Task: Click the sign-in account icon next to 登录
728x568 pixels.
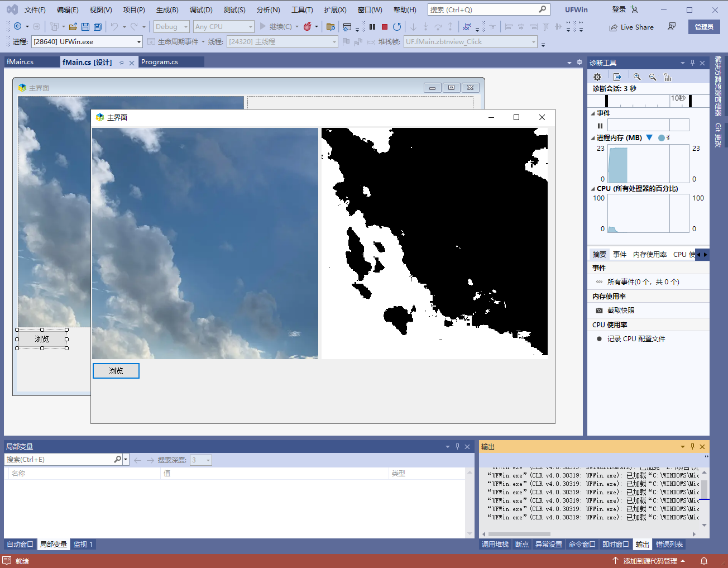Action: pos(634,9)
